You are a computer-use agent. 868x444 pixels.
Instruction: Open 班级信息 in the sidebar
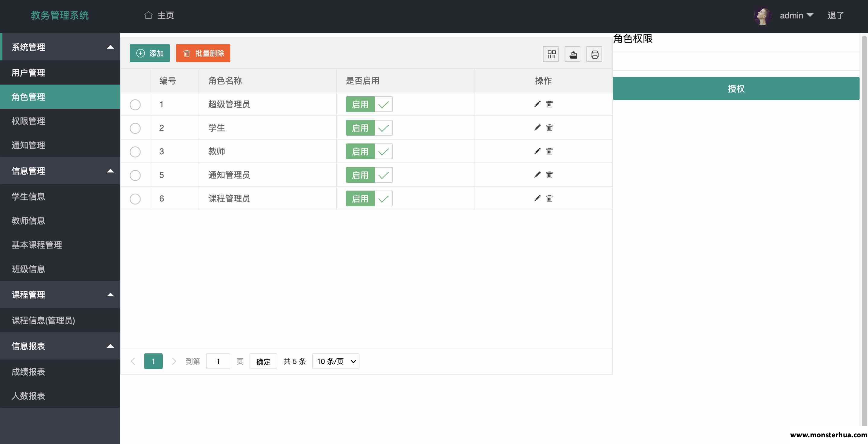click(60, 269)
